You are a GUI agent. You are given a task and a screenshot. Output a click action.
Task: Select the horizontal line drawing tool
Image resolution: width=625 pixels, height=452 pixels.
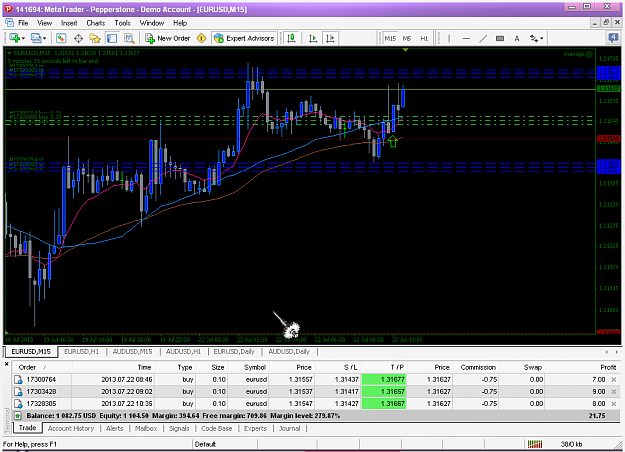tap(466, 38)
